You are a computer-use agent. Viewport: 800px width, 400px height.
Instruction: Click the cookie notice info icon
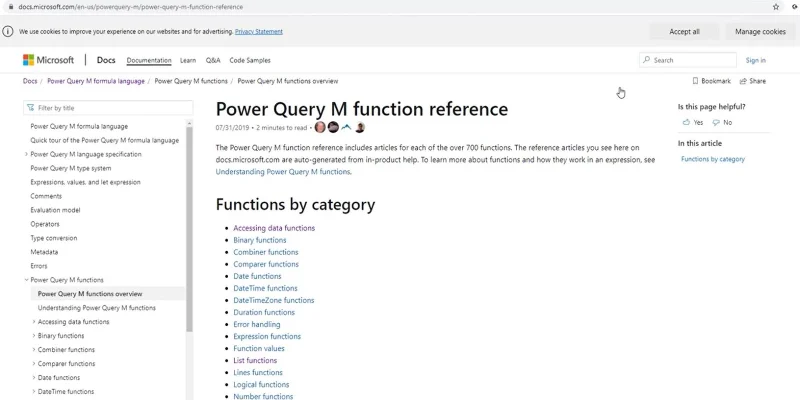(8, 31)
